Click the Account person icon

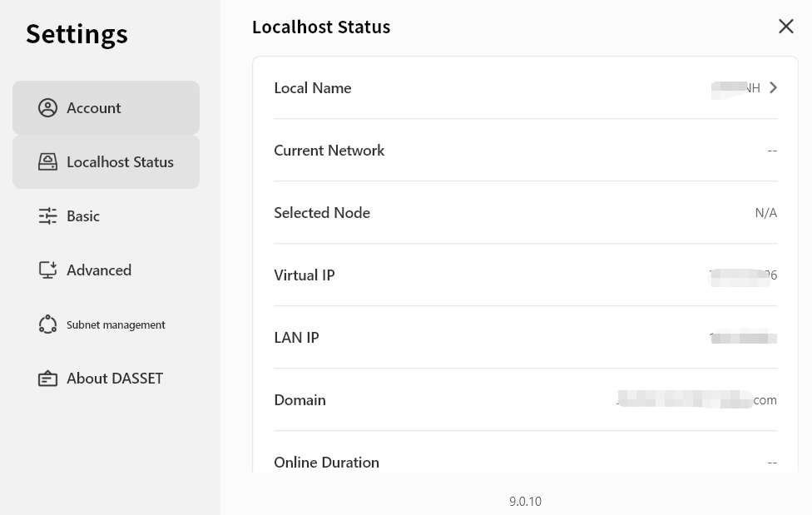pos(48,108)
